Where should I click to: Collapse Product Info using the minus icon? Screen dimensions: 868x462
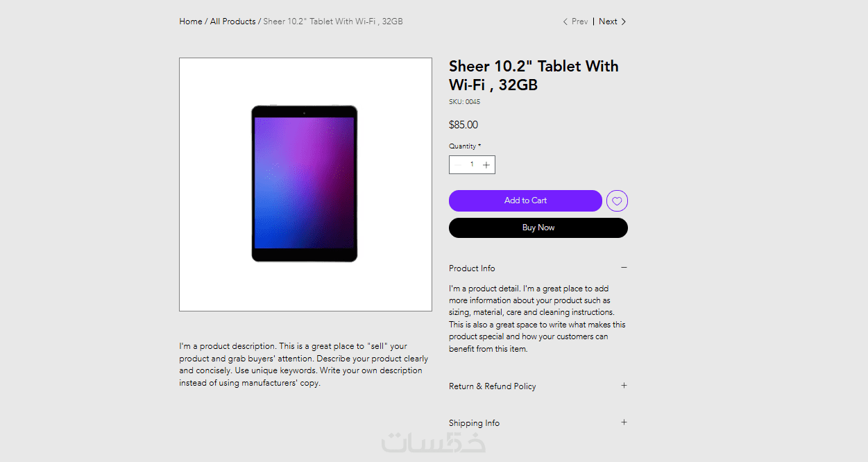click(624, 268)
